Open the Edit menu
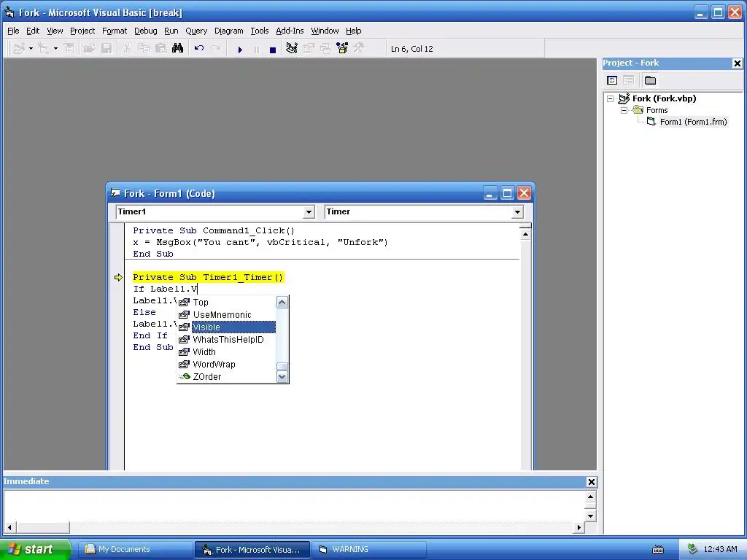Image resolution: width=747 pixels, height=560 pixels. tap(33, 31)
